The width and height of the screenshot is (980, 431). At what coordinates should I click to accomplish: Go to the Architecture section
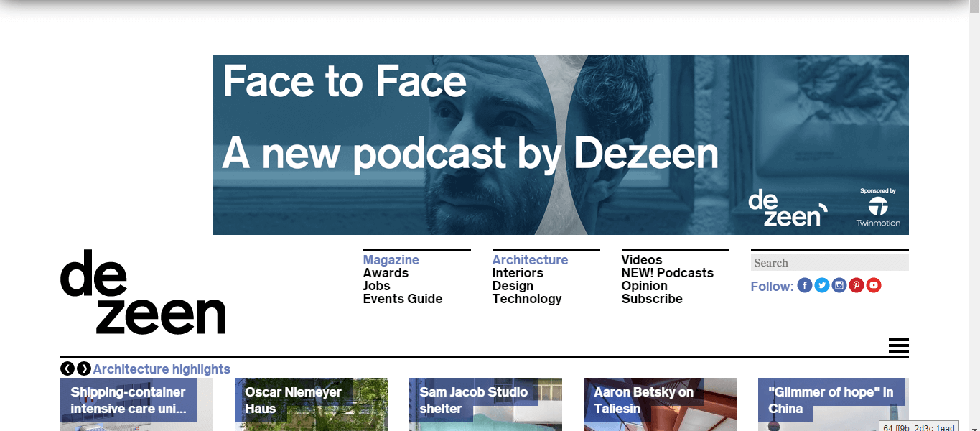530,260
